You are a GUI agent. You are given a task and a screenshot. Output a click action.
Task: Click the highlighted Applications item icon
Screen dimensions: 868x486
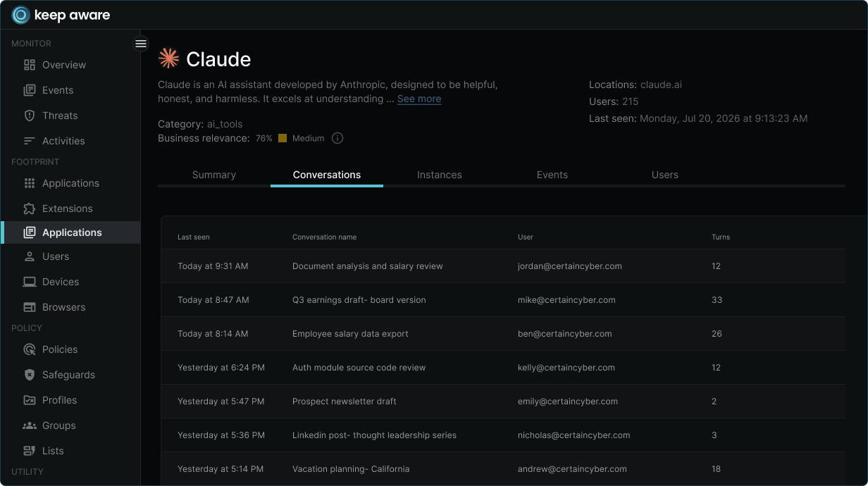30,232
